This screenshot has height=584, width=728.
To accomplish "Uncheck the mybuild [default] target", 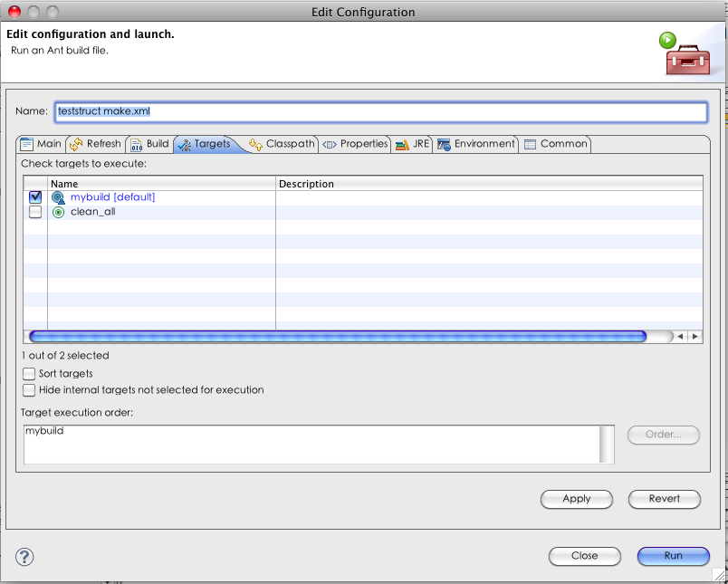I will point(35,197).
